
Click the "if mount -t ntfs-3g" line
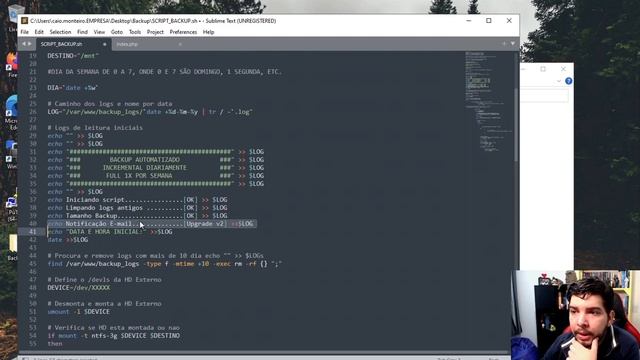(113, 336)
